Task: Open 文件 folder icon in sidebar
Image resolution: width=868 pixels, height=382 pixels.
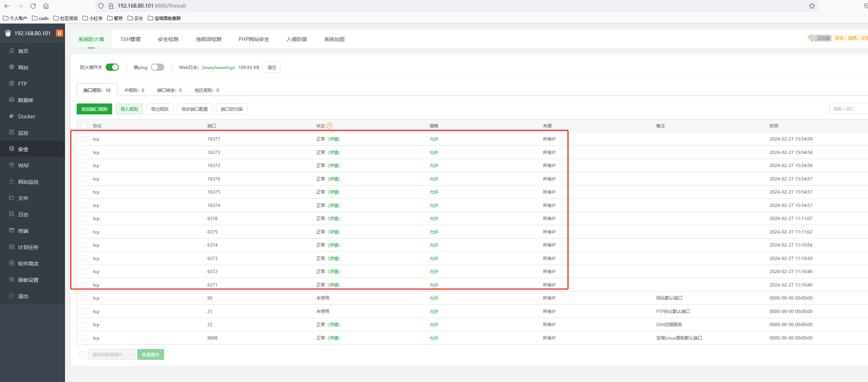Action: click(12, 198)
